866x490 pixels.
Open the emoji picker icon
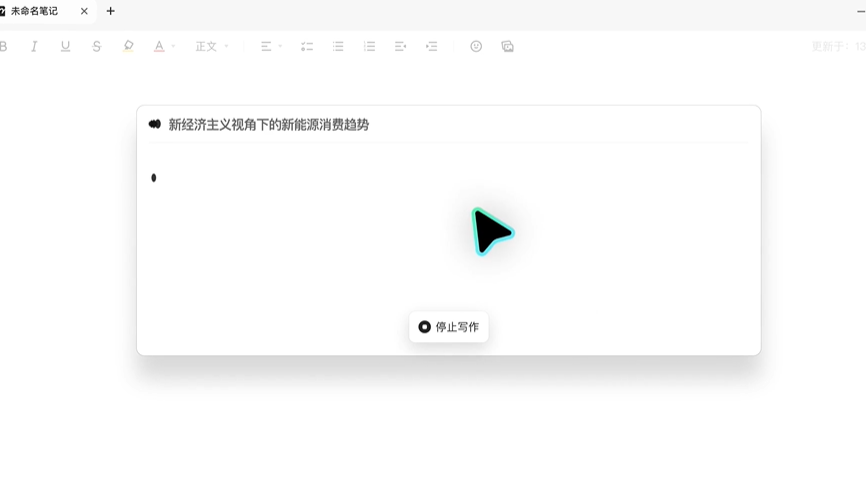click(476, 46)
